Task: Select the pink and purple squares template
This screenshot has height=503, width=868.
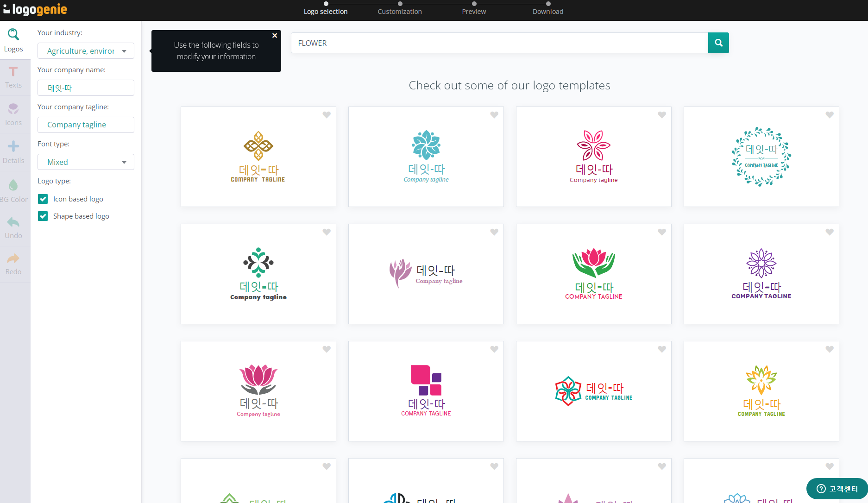Action: point(426,391)
